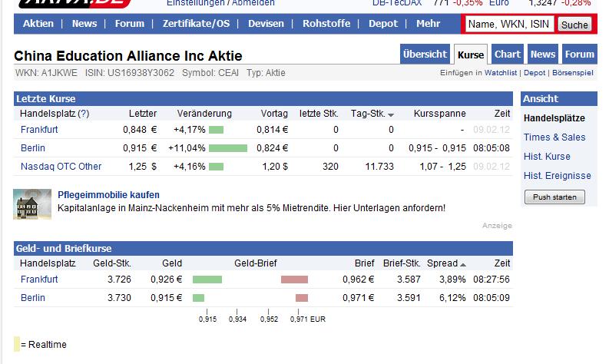Click the green Geld bar in Frankfurt row

click(207, 280)
